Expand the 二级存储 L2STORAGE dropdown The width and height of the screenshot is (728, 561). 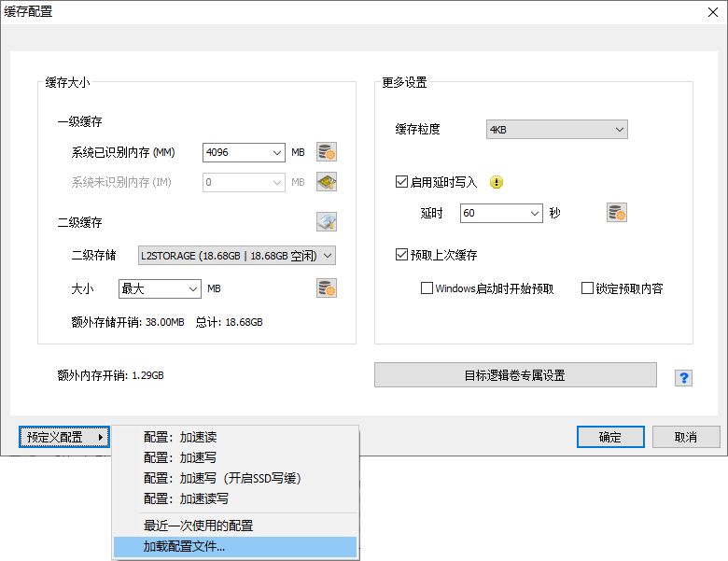[x=237, y=256]
